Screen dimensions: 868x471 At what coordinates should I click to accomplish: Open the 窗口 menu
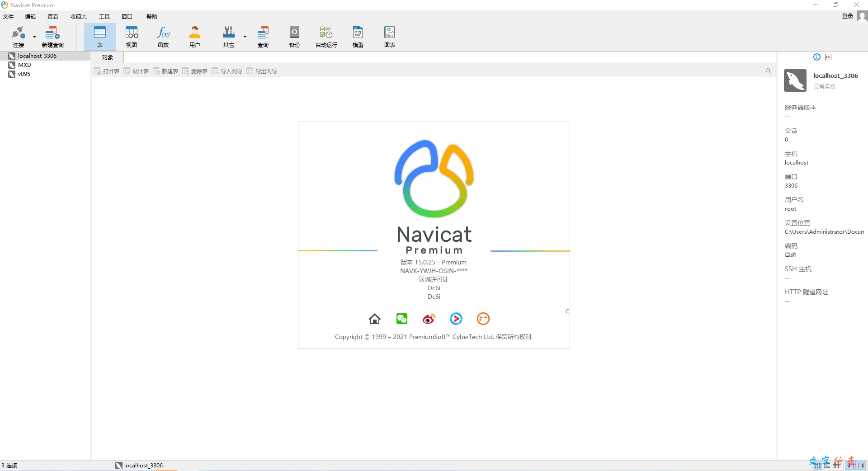(x=127, y=17)
